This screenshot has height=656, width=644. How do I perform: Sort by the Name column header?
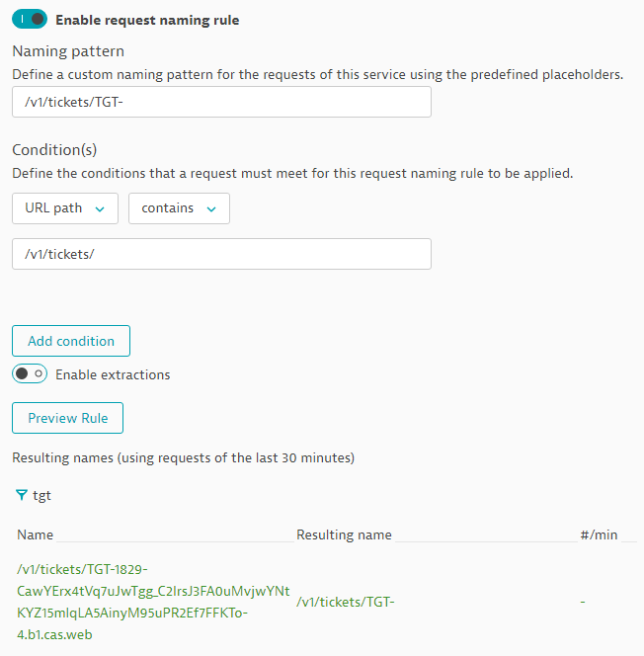tap(36, 534)
